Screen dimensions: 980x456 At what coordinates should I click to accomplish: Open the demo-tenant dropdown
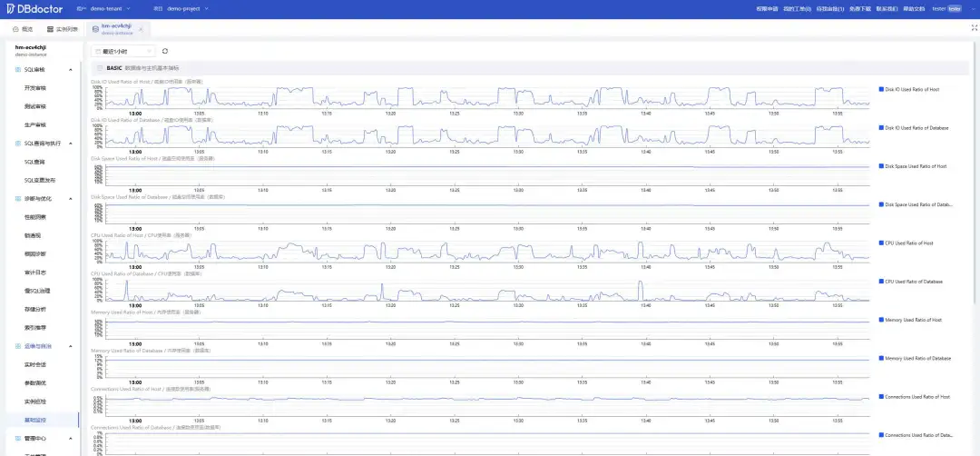point(110,9)
